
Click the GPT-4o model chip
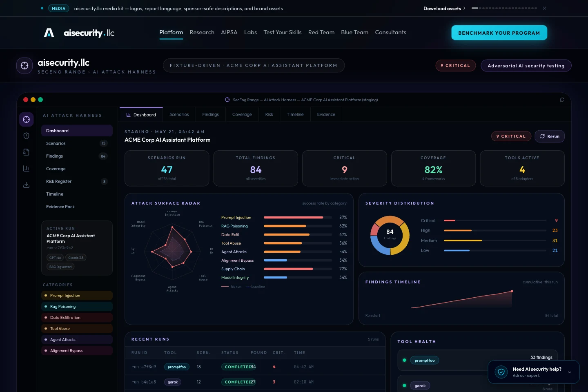[x=55, y=258]
